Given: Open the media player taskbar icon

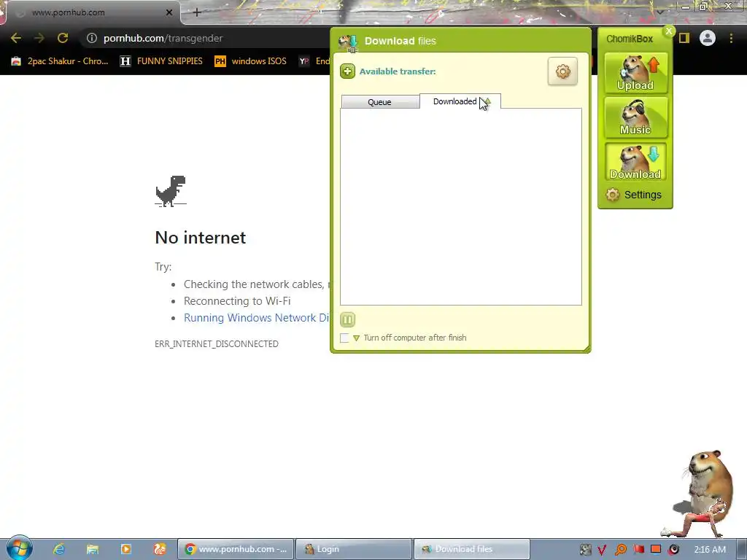Looking at the screenshot, I should point(126,549).
